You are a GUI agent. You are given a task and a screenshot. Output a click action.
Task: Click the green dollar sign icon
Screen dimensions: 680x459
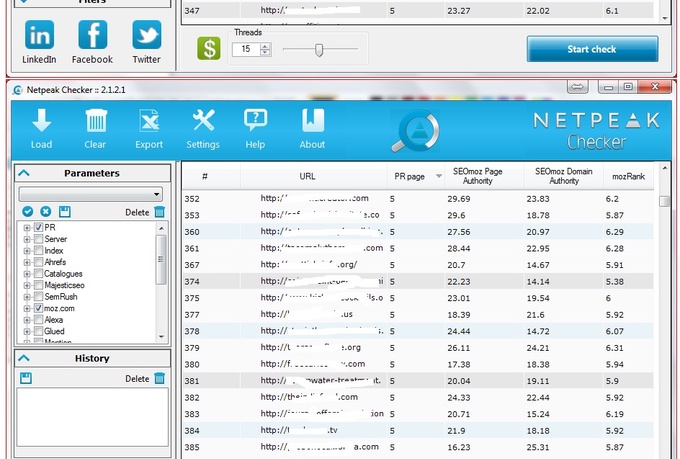tap(209, 48)
